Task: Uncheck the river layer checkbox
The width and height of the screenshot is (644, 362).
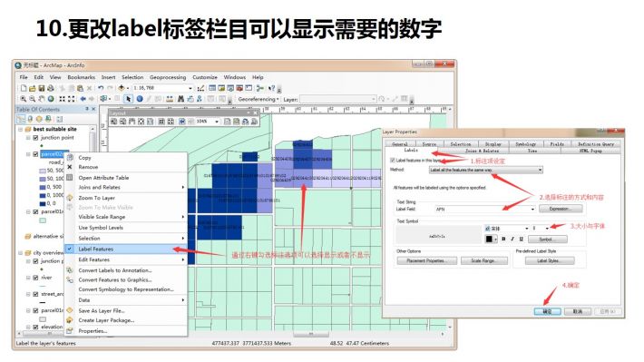Action: (35, 278)
